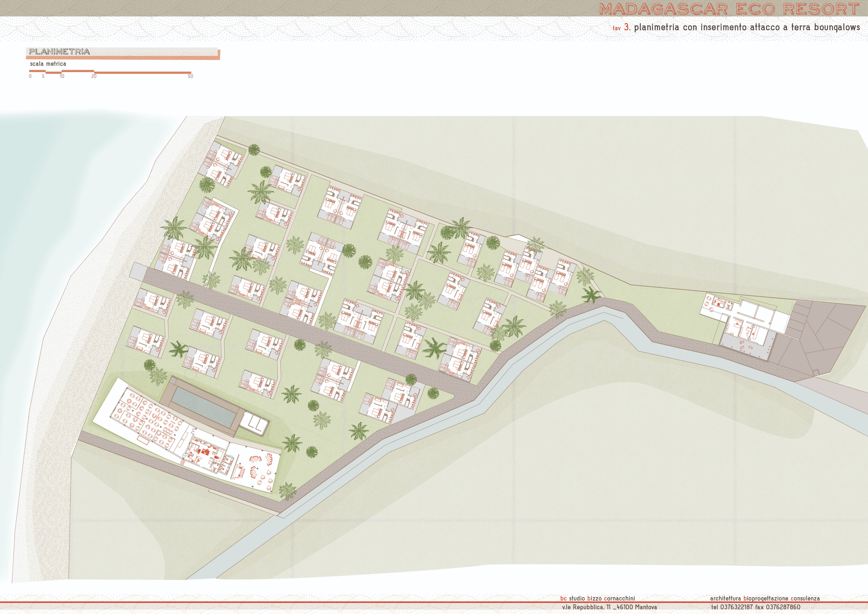Click the curved restaurant building with dining tables
868x614 pixels.
coord(187,439)
